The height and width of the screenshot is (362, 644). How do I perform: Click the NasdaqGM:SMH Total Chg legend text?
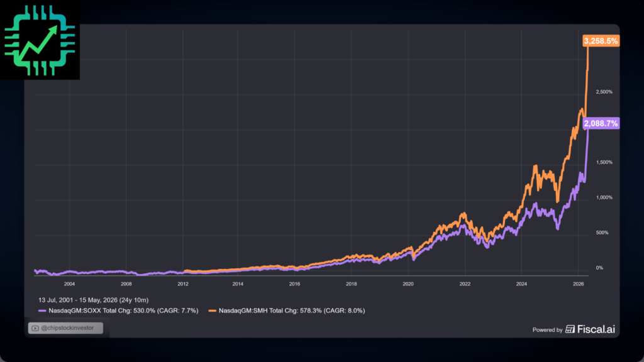coord(292,310)
